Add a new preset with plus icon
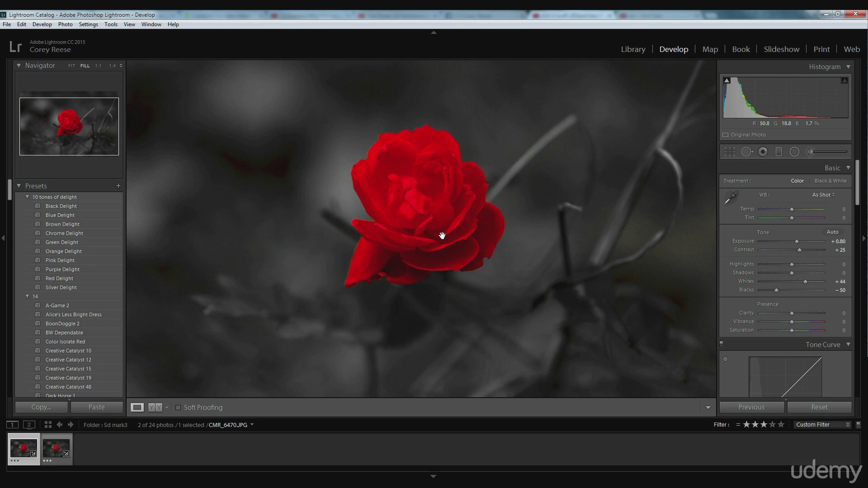 pyautogui.click(x=118, y=186)
